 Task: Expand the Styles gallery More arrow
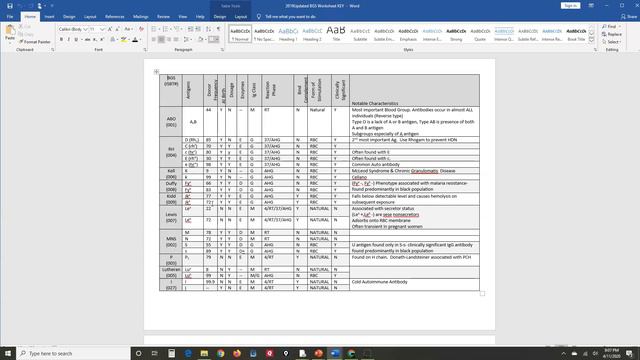[x=591, y=40]
